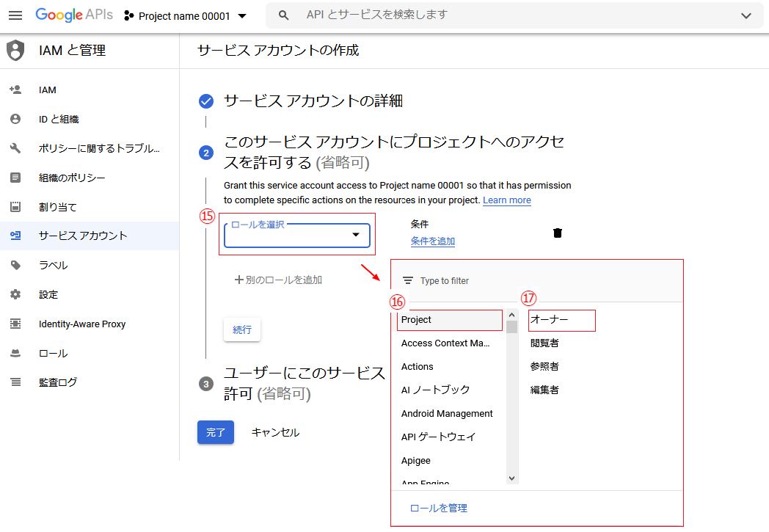The width and height of the screenshot is (769, 532).
Task: Select the オーナー role
Action: tap(550, 320)
